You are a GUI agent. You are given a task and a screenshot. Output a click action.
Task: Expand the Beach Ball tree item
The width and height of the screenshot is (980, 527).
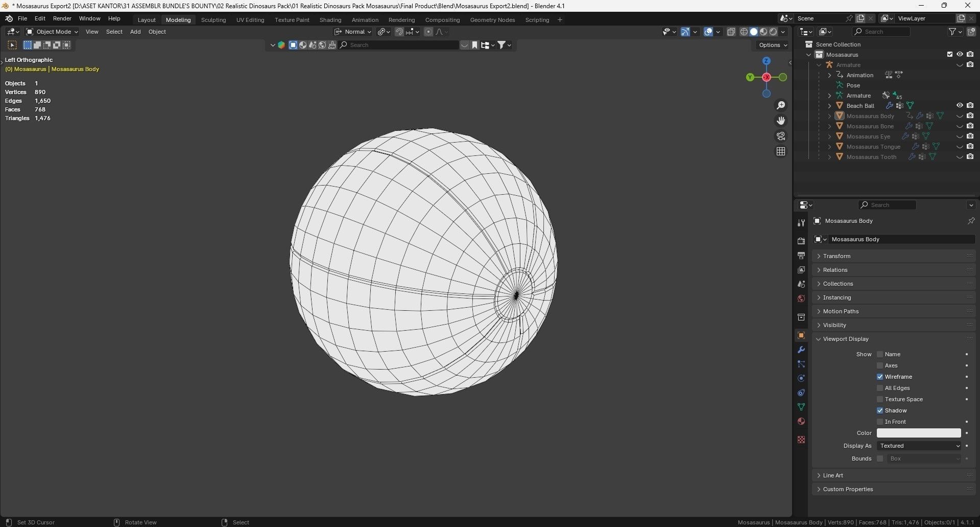829,106
